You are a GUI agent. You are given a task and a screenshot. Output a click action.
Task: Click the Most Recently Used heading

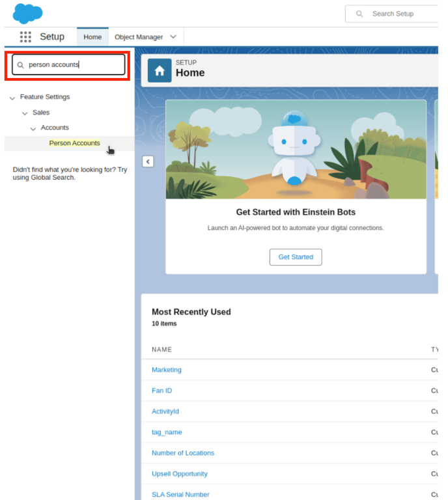[191, 312]
